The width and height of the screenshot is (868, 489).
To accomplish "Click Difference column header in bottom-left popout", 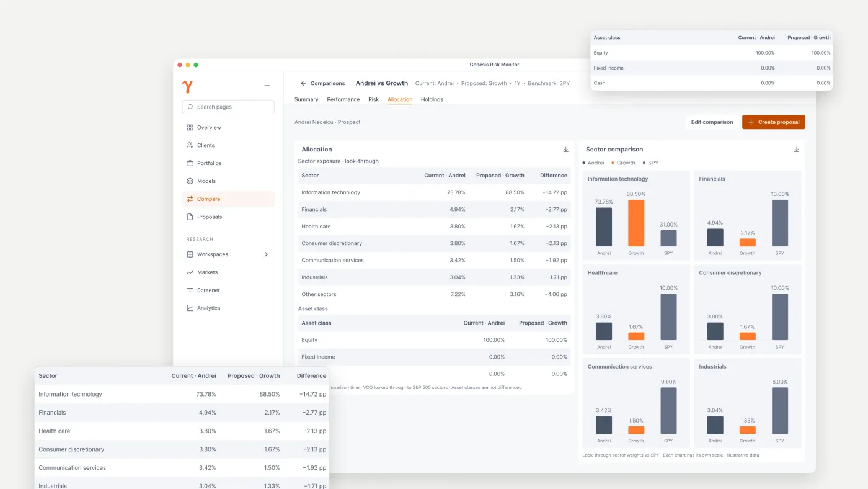I will coord(311,376).
